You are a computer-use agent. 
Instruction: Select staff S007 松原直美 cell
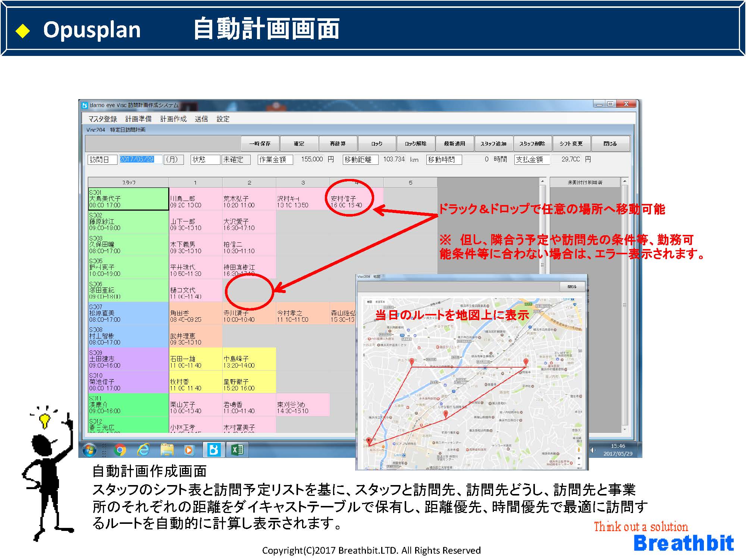tap(128, 313)
